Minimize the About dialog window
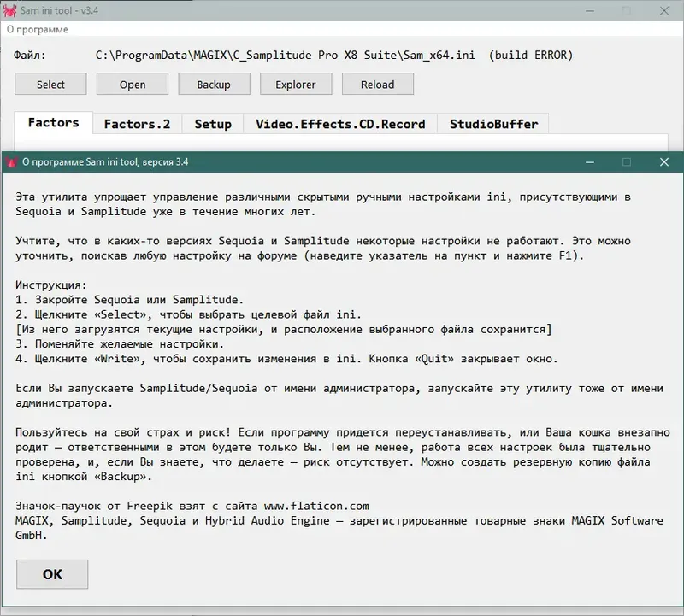This screenshot has width=684, height=616. point(590,162)
